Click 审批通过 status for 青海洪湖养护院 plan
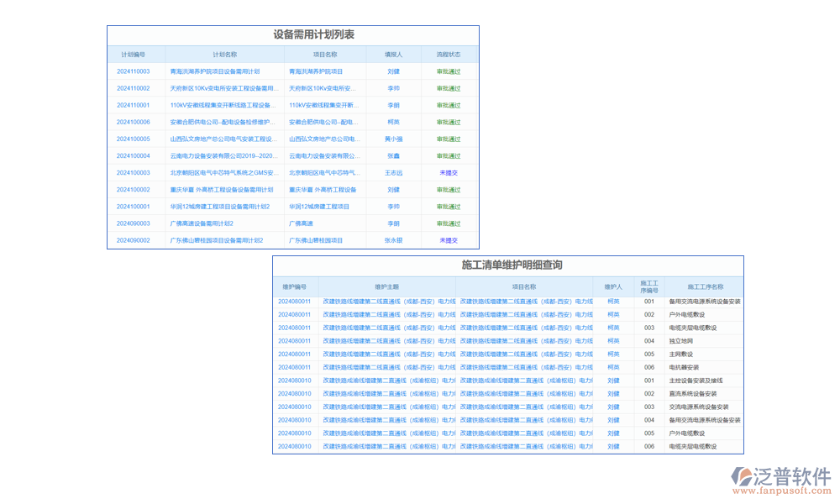 pos(447,71)
